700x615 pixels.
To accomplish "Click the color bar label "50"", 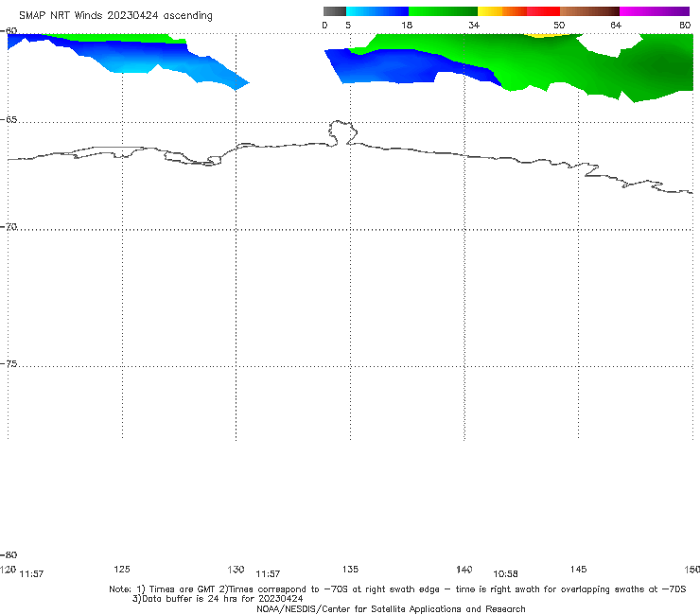I will coord(559,26).
